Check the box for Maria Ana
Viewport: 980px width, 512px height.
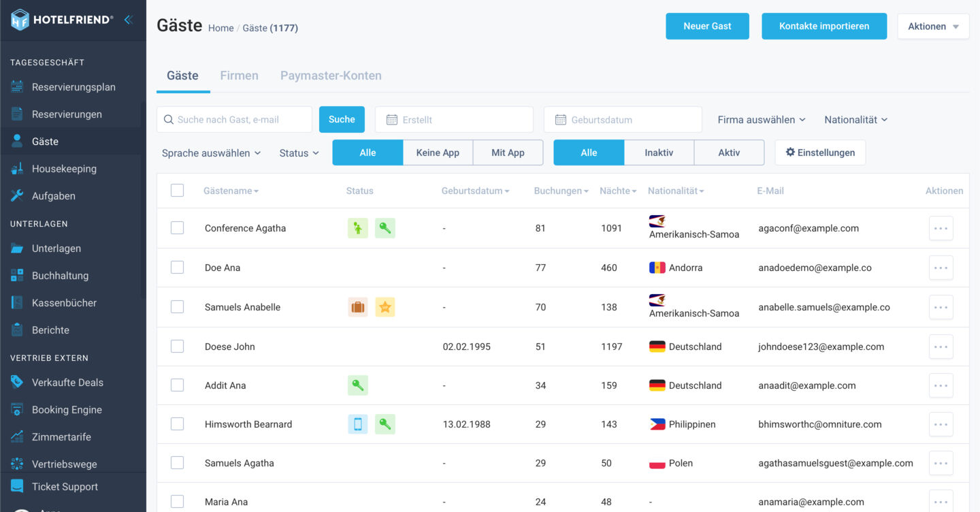177,502
